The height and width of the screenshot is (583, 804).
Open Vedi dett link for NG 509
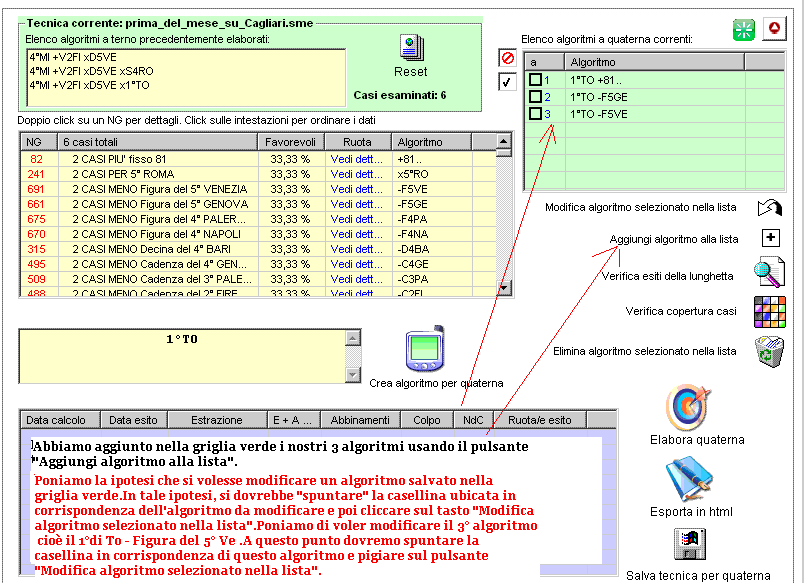[356, 279]
